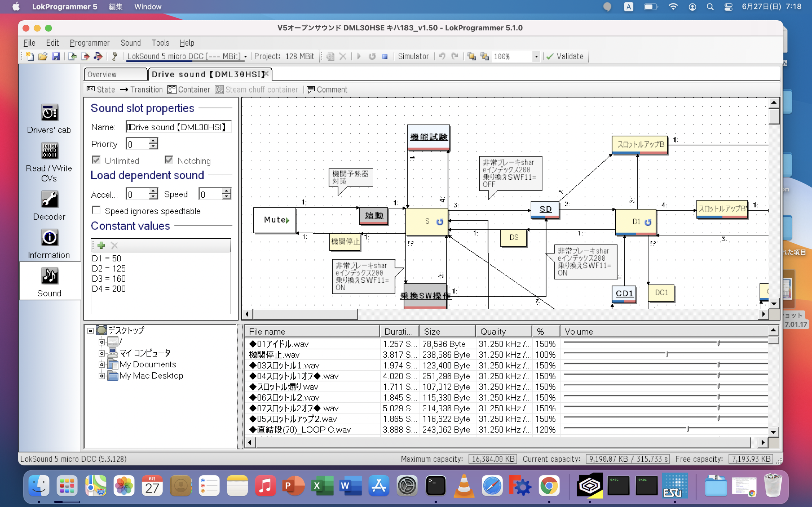
Task: Adjust volume slider for 機関停止.wav
Action: [x=667, y=354]
